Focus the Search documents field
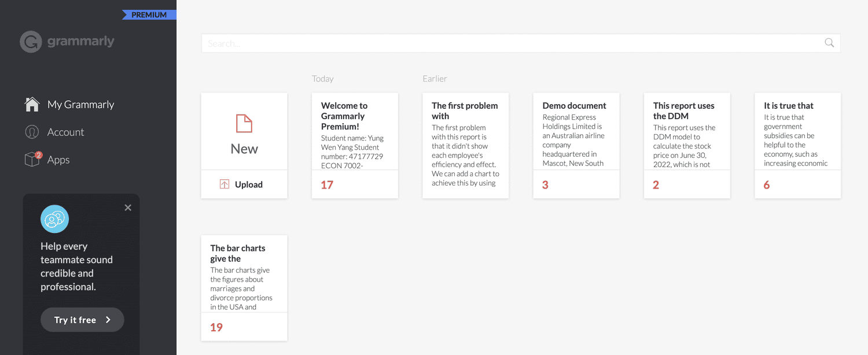This screenshot has width=868, height=355. point(521,43)
